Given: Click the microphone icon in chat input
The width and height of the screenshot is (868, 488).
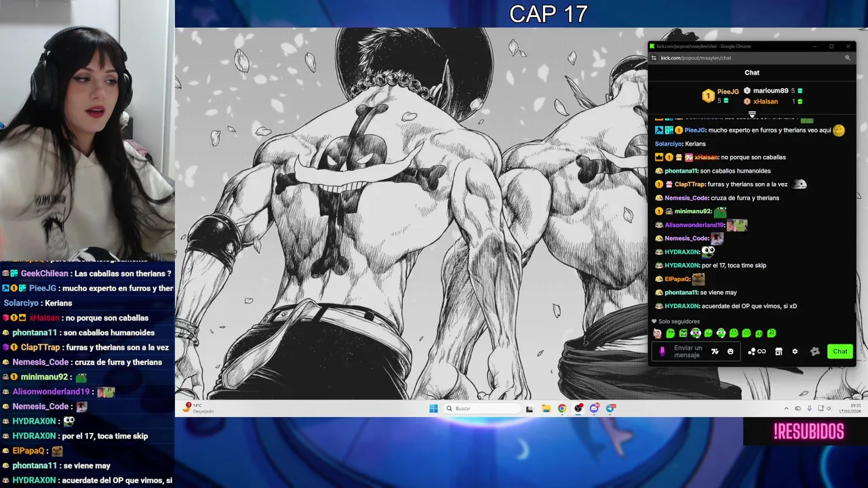Looking at the screenshot, I should coord(663,351).
